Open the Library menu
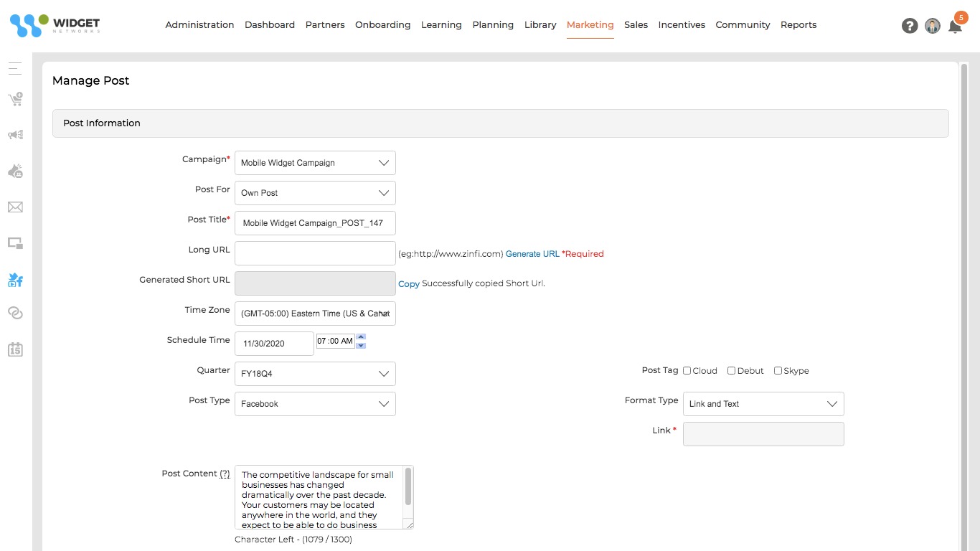980x551 pixels. pos(540,25)
